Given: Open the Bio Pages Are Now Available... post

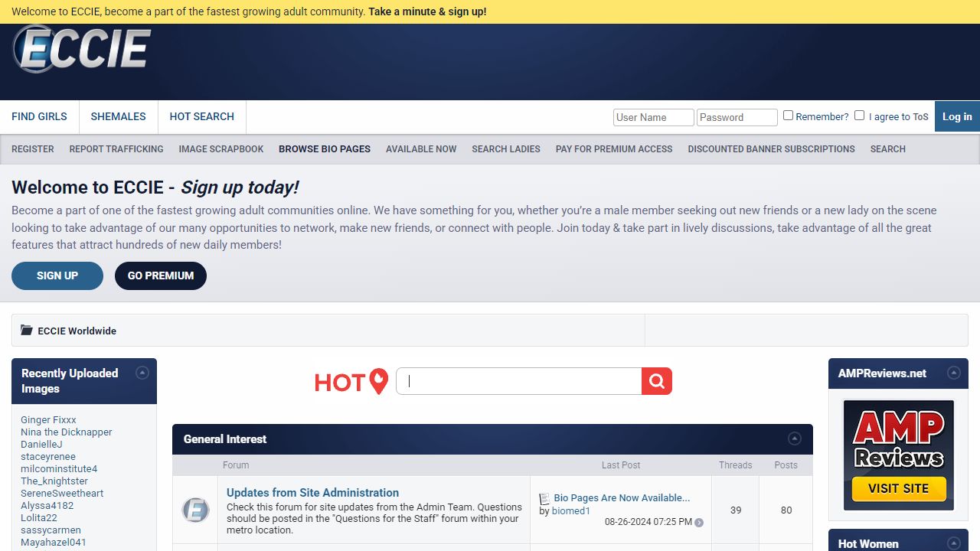Looking at the screenshot, I should (x=622, y=498).
